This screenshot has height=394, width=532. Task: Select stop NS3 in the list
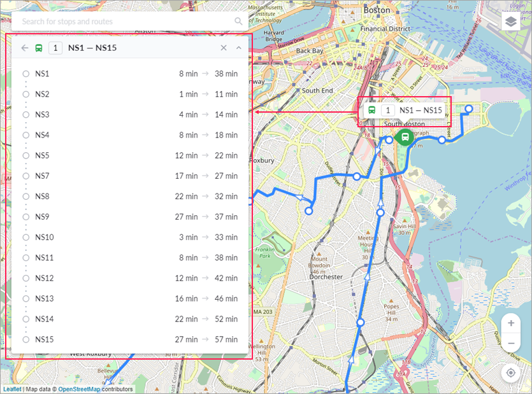(x=130, y=115)
